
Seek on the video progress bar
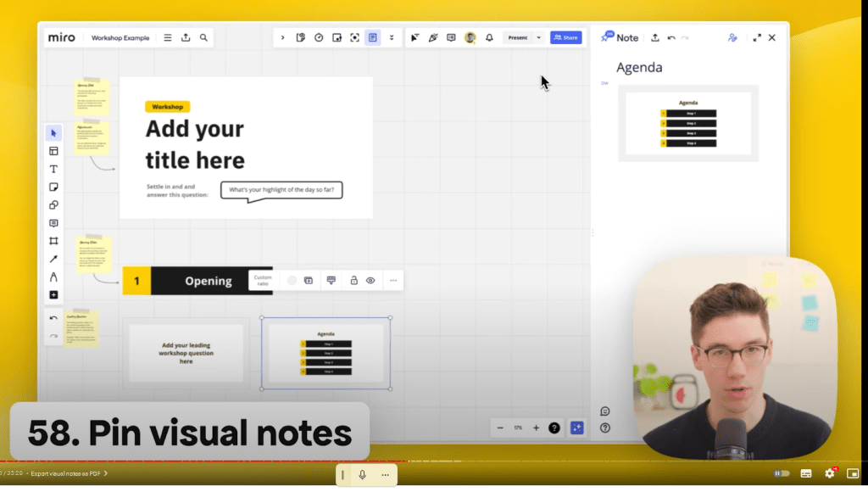coord(434,461)
